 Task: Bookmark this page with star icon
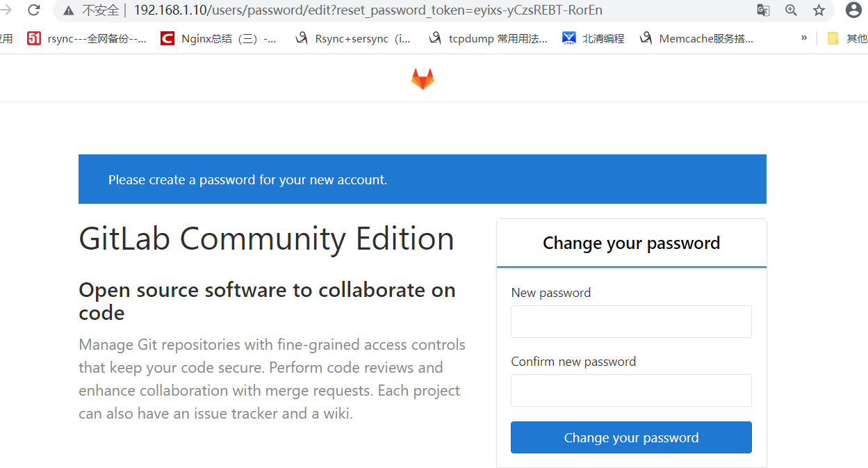[x=819, y=10]
